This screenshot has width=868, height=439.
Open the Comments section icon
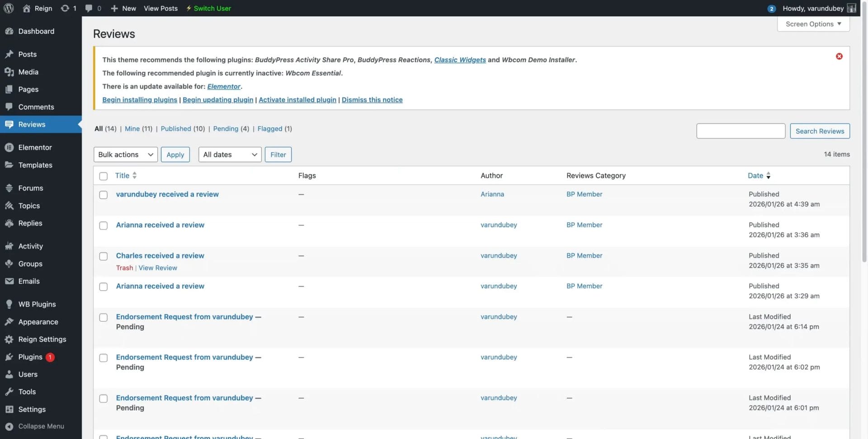(x=10, y=107)
